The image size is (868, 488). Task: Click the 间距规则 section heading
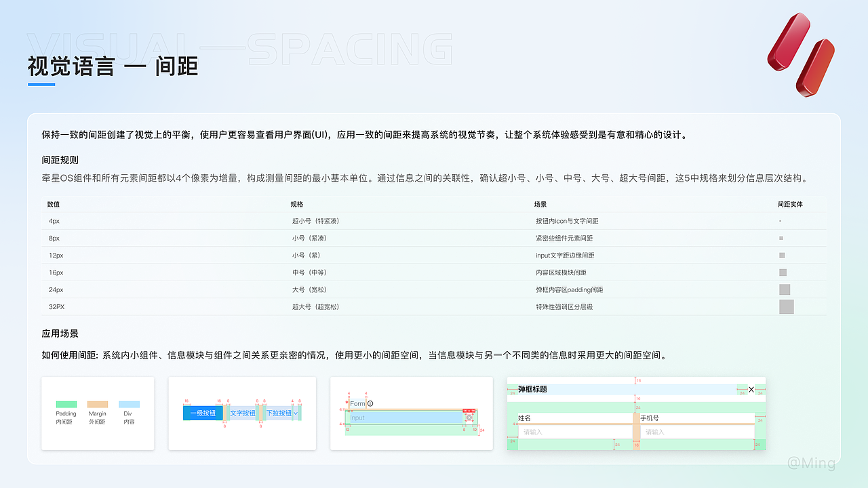(x=60, y=161)
